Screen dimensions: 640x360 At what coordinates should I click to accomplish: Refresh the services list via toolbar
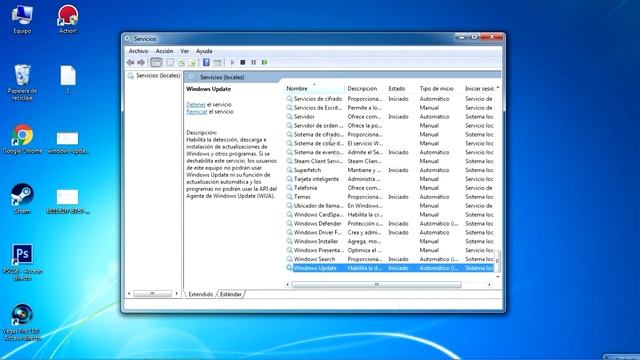[x=181, y=62]
